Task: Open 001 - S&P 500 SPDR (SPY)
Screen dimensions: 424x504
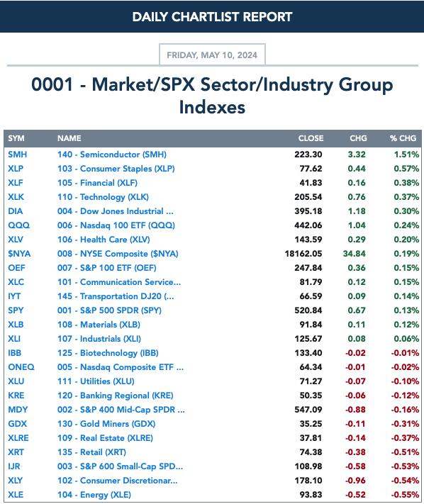Action: pyautogui.click(x=109, y=310)
